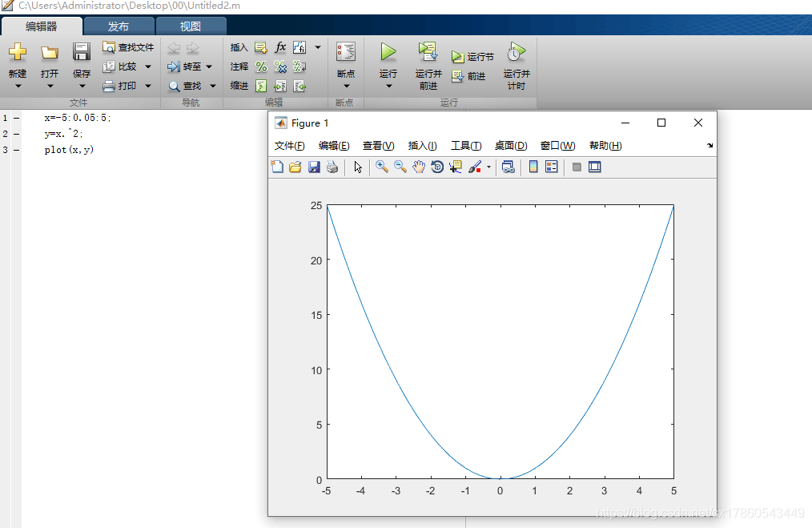Click the dock figure arrow in the Figure 1 menu bar
Screen dimensions: 812x528
click(x=709, y=146)
